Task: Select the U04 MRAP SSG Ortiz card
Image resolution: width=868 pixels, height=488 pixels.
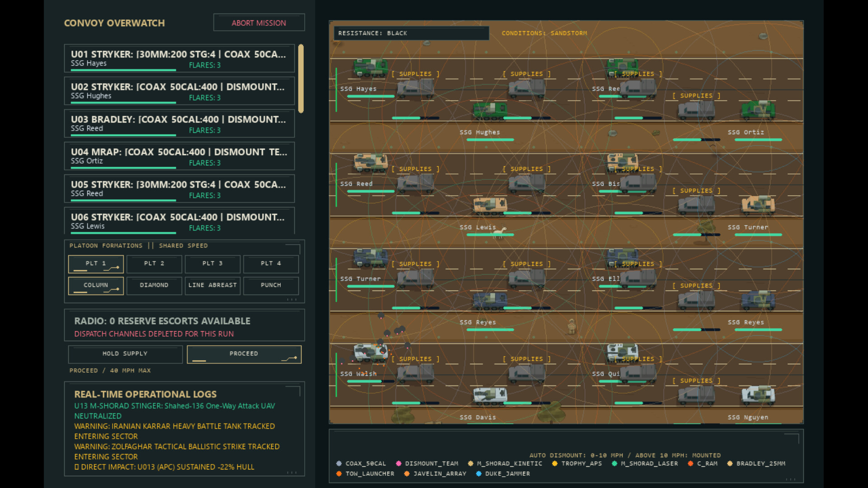Action: pyautogui.click(x=179, y=156)
